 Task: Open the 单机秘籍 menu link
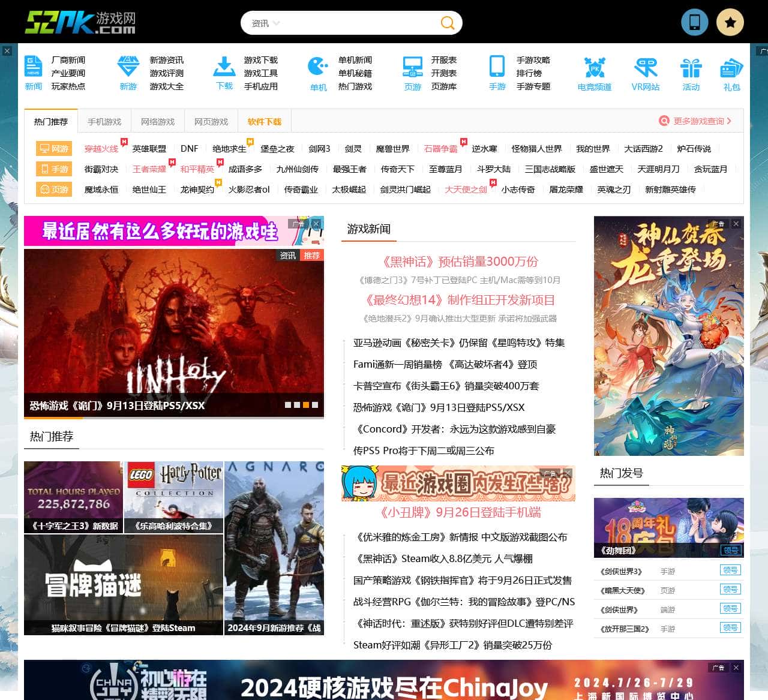coord(355,73)
